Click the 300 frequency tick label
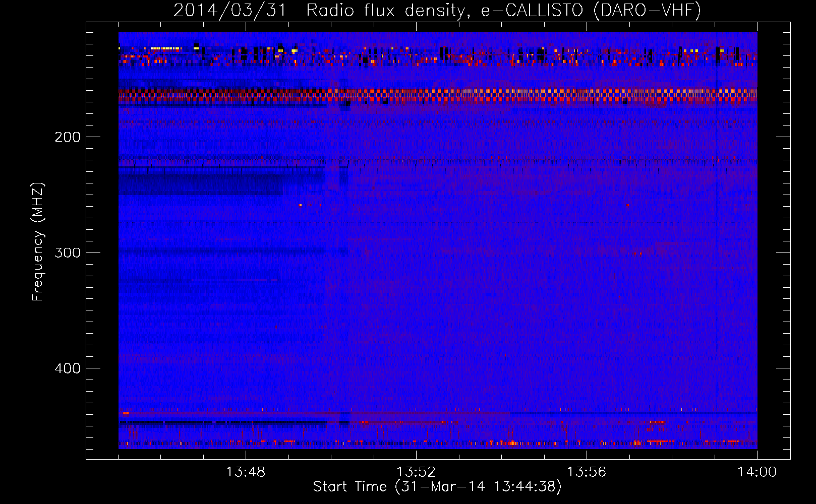Viewport: 816px width, 504px height. coord(68,253)
